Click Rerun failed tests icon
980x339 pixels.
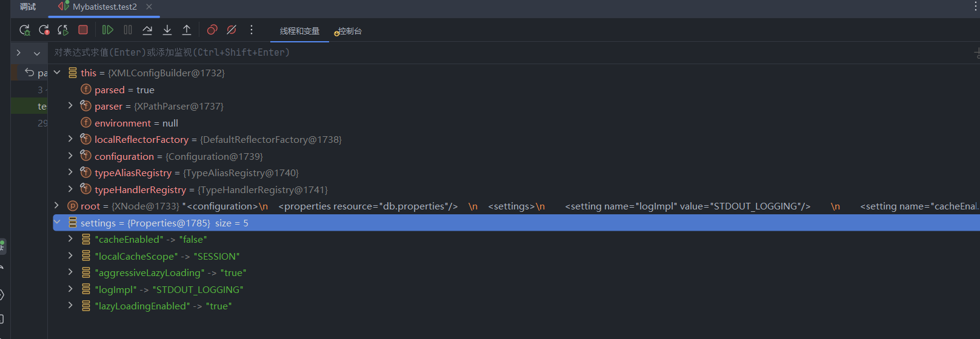pyautogui.click(x=44, y=30)
